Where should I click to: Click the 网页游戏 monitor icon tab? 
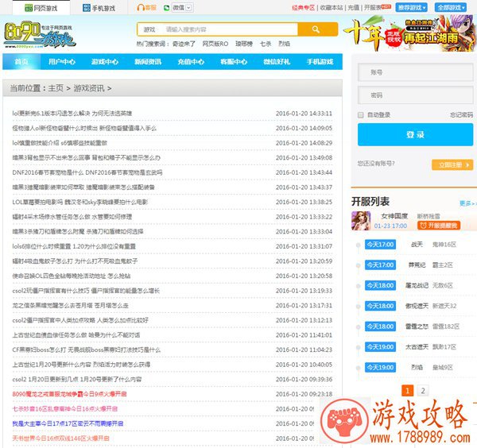[37, 7]
